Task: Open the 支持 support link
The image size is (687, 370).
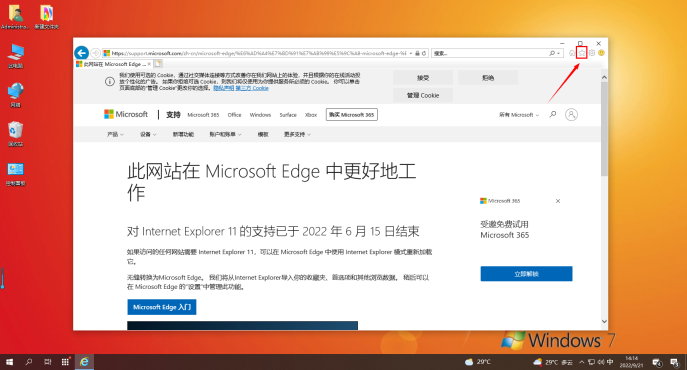Action: click(x=173, y=114)
